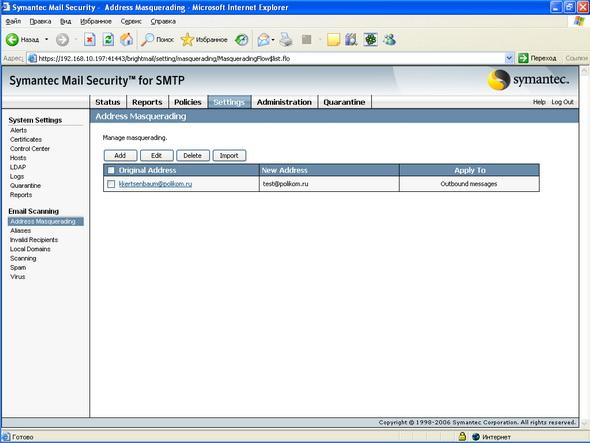Open Aliases under Email Scanning
590x443 pixels.
[x=21, y=230]
